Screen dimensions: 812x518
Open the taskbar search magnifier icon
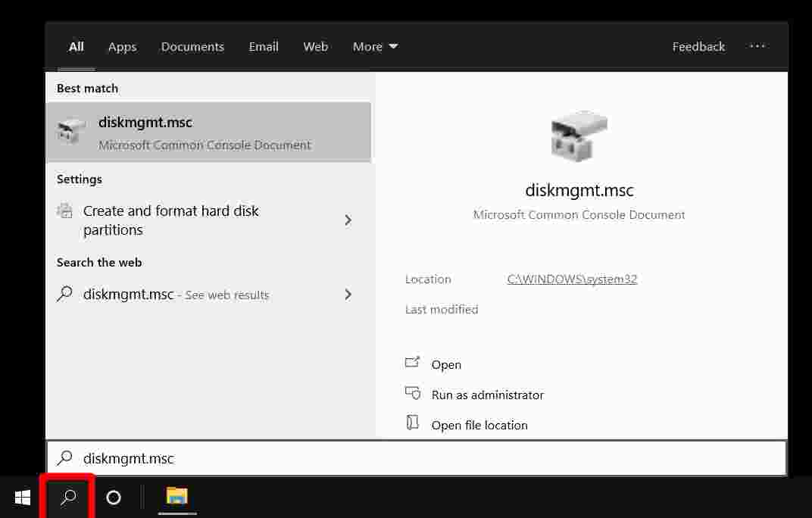pos(68,498)
